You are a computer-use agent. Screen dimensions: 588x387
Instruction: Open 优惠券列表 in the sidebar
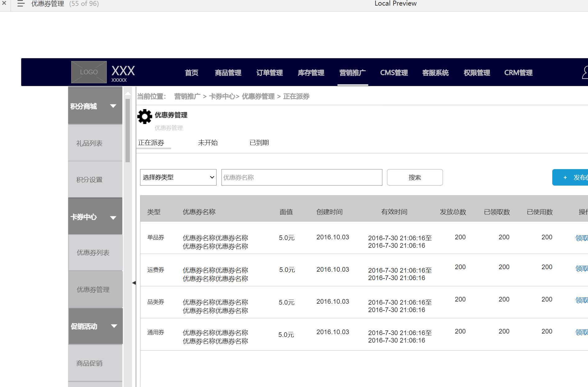click(95, 253)
